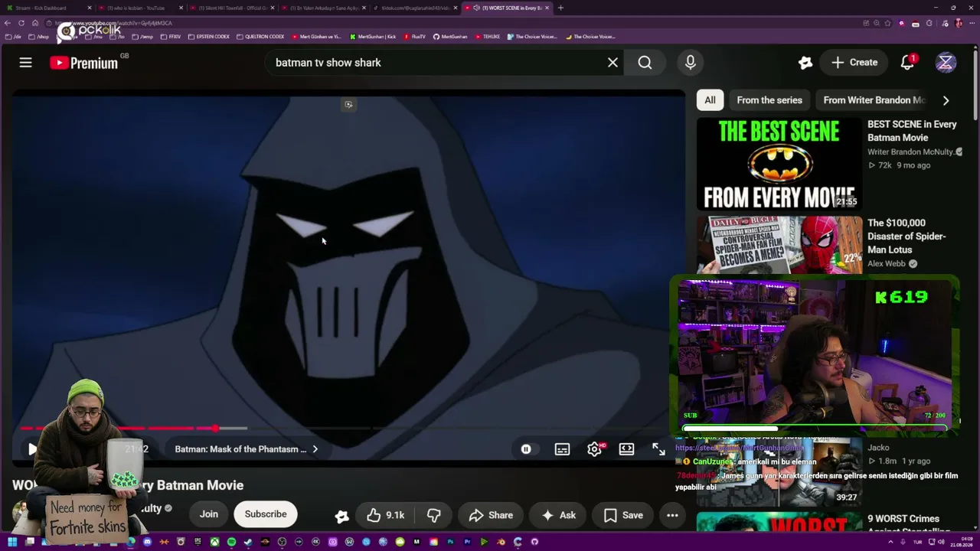The height and width of the screenshot is (551, 980).
Task: Open the account avatar menu
Action: [946, 63]
